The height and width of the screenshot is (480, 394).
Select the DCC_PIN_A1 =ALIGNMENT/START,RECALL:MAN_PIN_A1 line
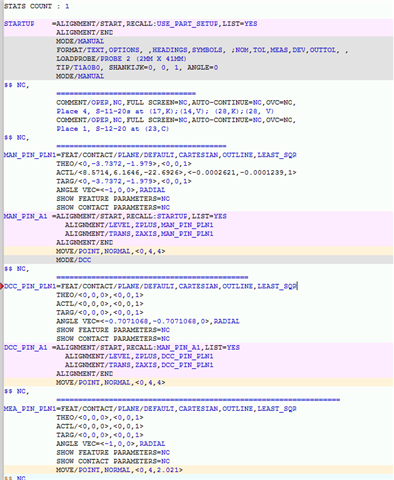(x=122, y=347)
